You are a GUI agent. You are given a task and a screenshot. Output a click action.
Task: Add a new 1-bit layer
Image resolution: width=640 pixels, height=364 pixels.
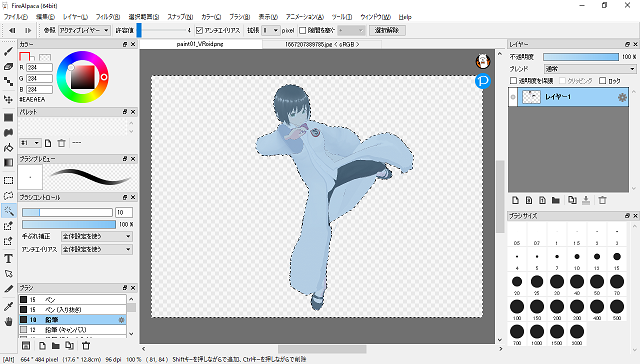pyautogui.click(x=542, y=200)
